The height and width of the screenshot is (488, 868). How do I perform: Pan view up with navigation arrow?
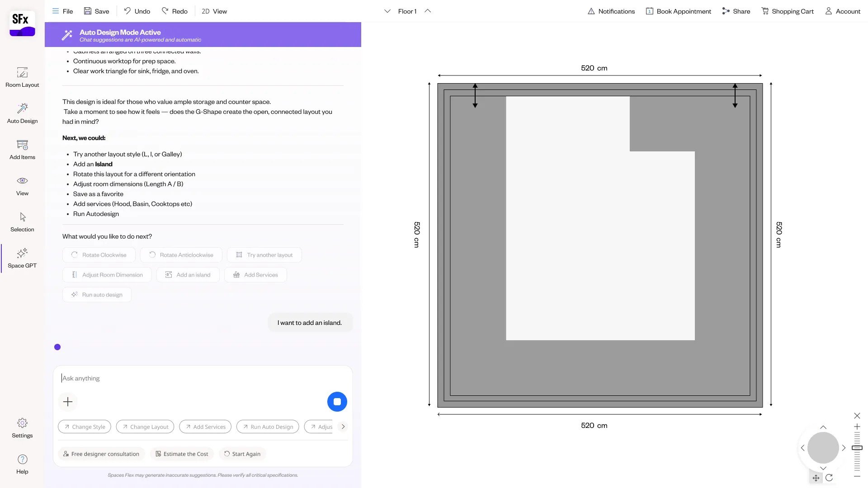823,427
